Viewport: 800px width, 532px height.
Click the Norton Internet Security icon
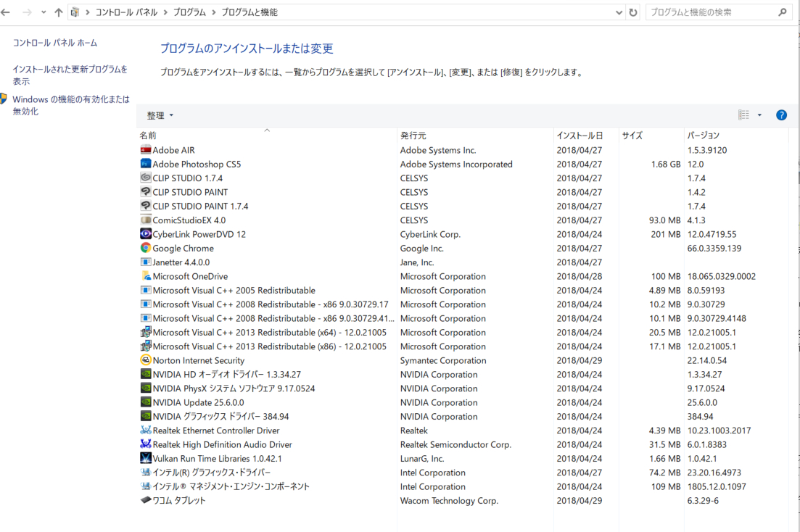pos(146,361)
